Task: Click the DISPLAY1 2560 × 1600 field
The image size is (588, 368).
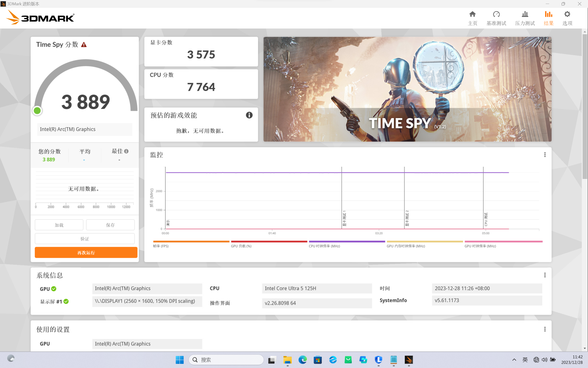Action: 147,301
